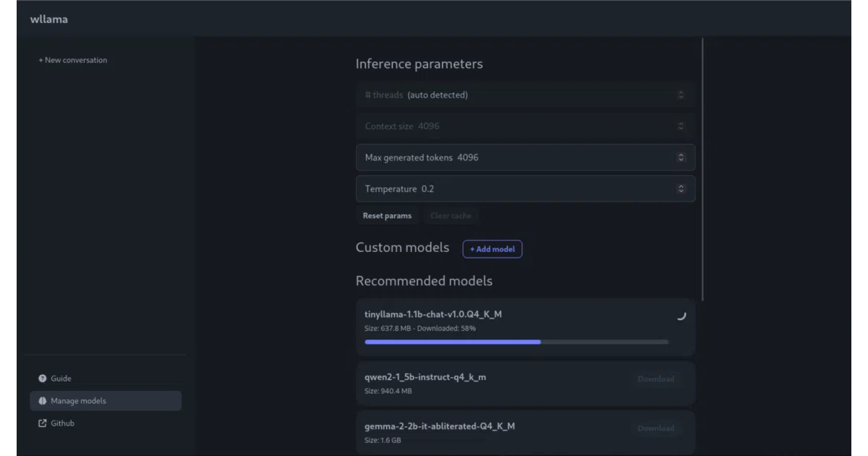Add a custom model
868x456 pixels.
(x=493, y=249)
